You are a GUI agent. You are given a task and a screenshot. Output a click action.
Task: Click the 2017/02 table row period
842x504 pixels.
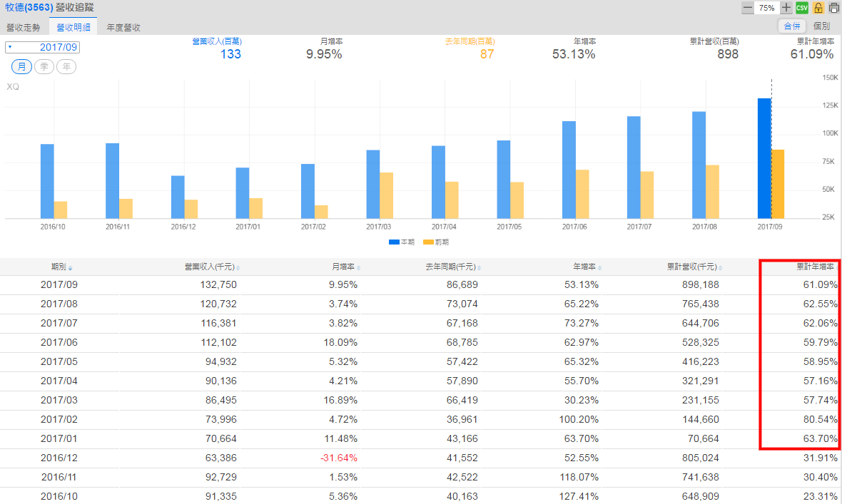tap(59, 420)
